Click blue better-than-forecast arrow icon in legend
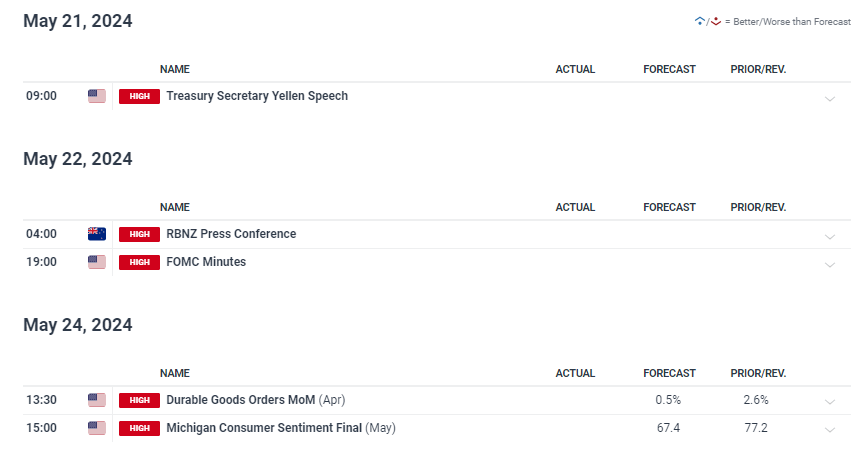 tap(700, 22)
